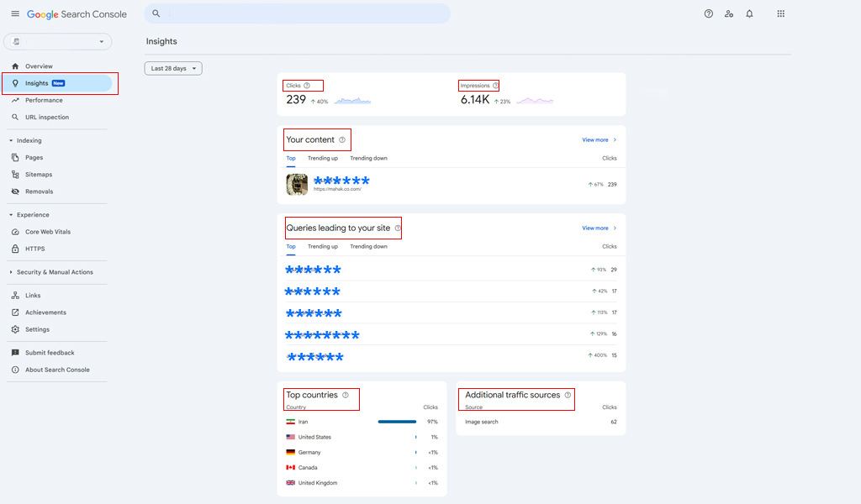861x504 pixels.
Task: Click the help icon beside Clicks
Action: [307, 86]
